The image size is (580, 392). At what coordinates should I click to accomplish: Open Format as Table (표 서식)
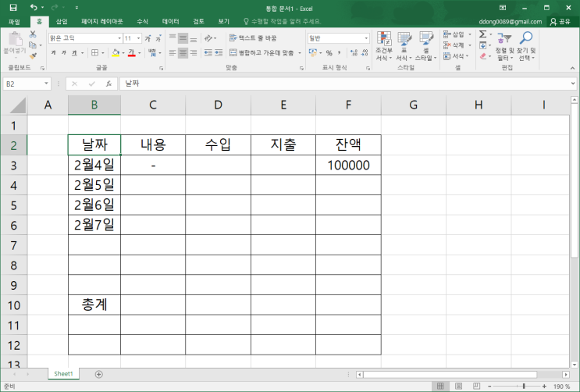coord(404,46)
